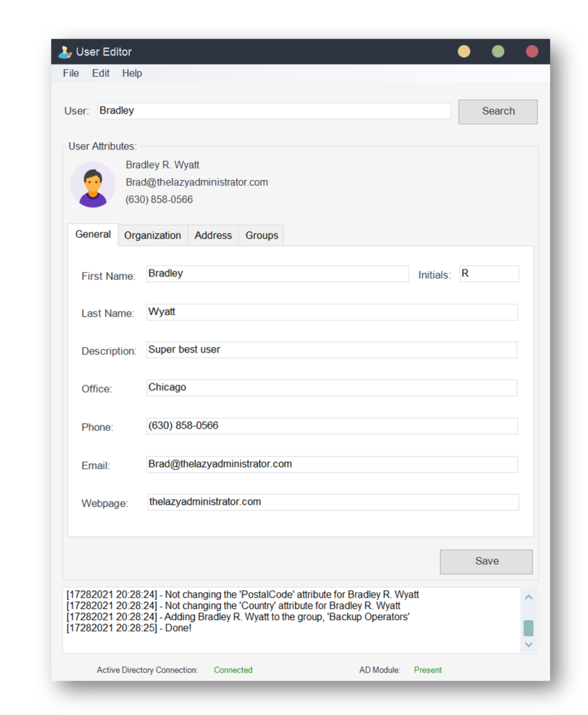The image size is (588, 715).
Task: Focus the User search field containing Bradley
Action: (274, 111)
